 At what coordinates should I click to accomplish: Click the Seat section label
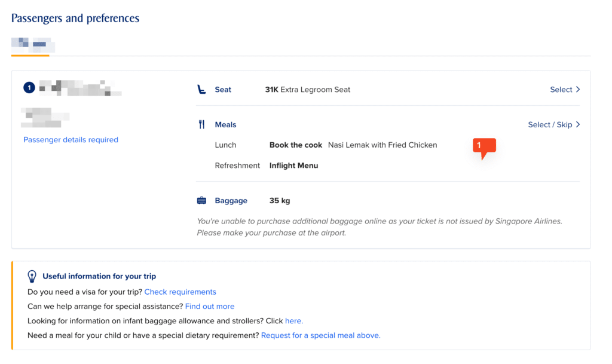click(x=223, y=89)
